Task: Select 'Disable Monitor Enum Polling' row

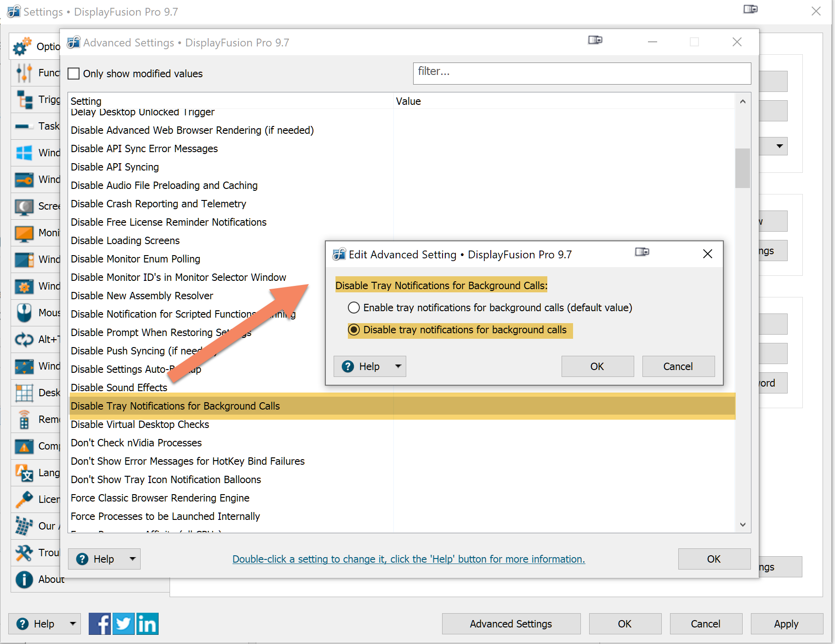Action: coord(402,259)
